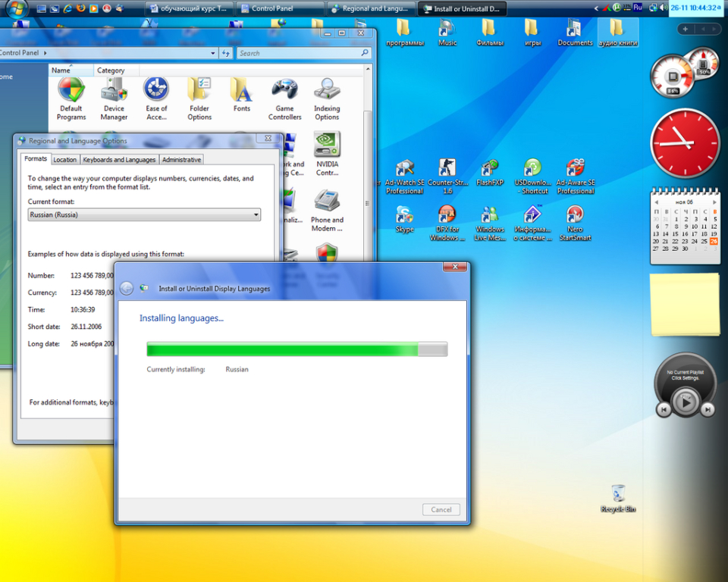Viewport: 728px width, 582px height.
Task: Click the Windows Start orb
Action: pos(16,8)
